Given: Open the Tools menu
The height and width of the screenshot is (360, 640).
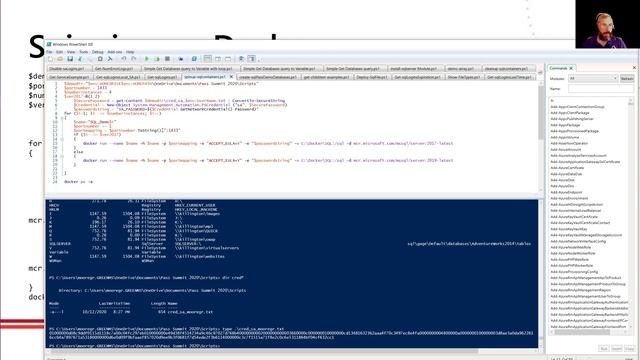Looking at the screenshot, I should pos(84,52).
